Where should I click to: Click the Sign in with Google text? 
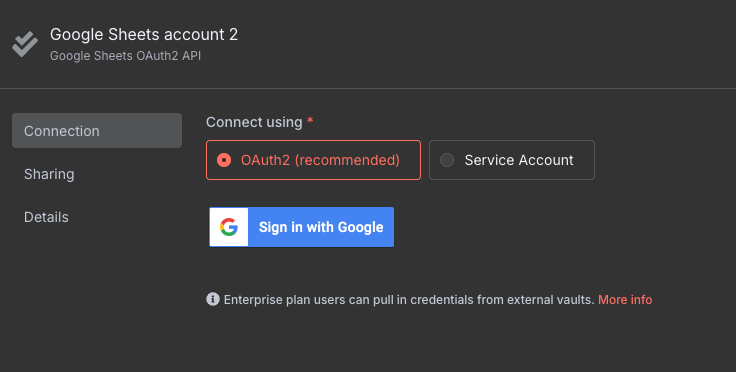point(321,227)
